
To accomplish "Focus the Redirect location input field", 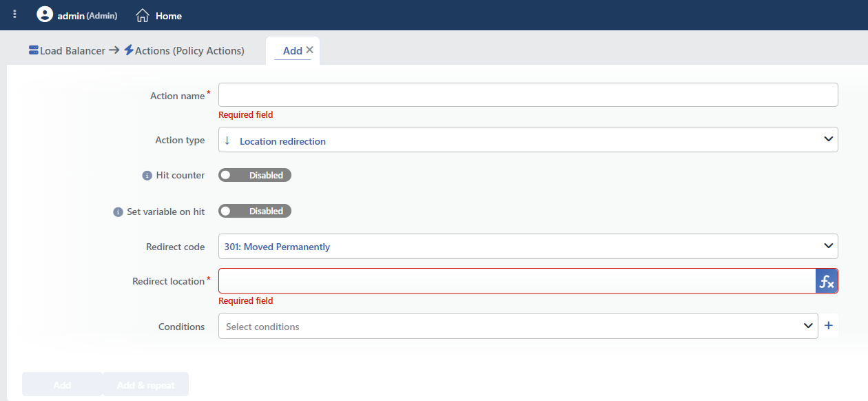I will [x=517, y=281].
